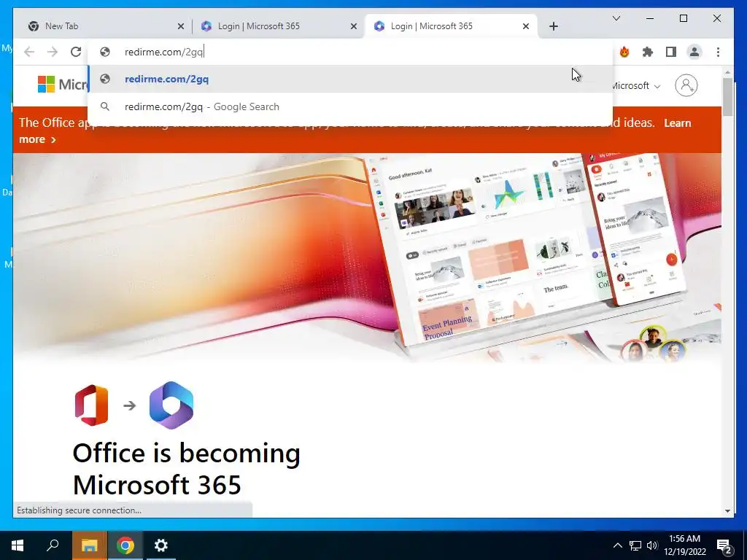Screen dimensions: 747x560
Task: Open the flame extension icon in toolbar
Action: tap(624, 52)
